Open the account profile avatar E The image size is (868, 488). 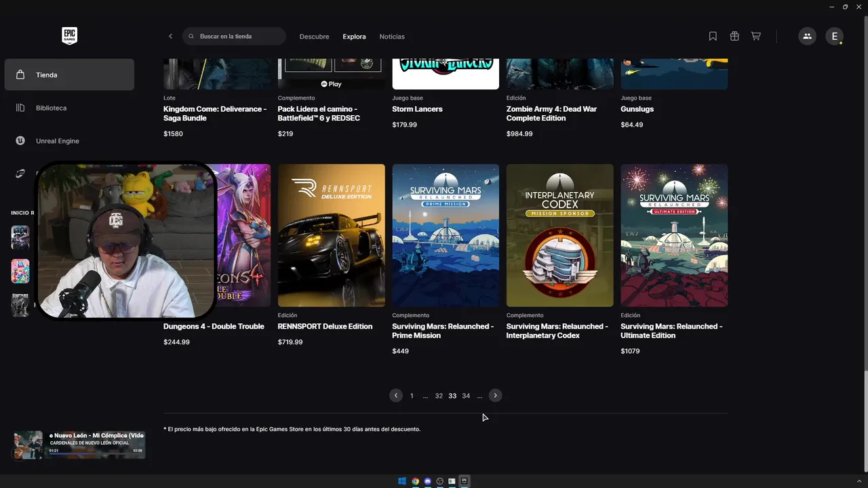(835, 37)
